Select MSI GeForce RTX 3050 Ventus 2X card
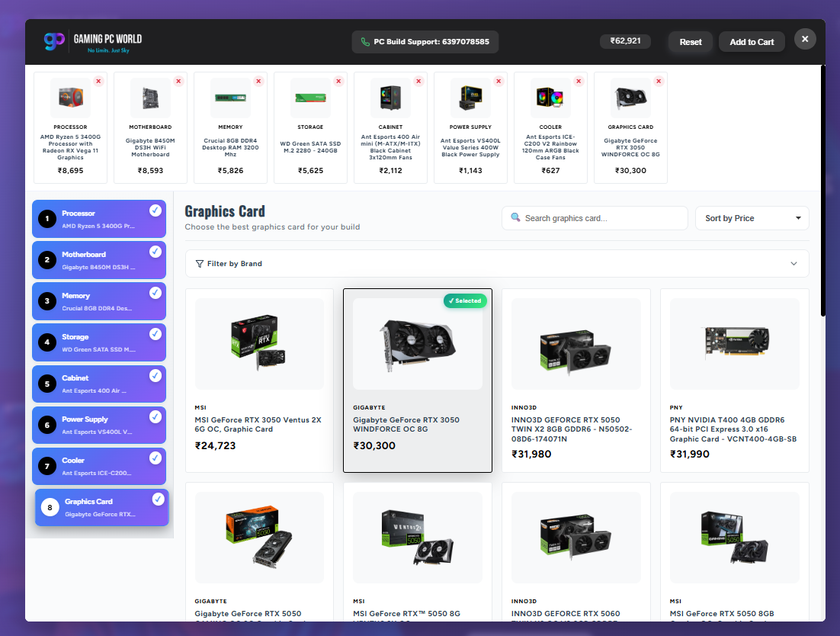 259,381
